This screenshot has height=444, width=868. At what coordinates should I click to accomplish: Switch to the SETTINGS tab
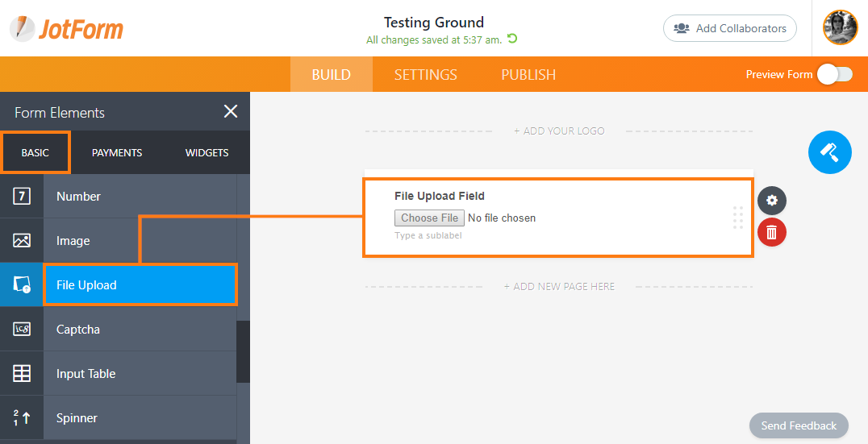tap(425, 75)
